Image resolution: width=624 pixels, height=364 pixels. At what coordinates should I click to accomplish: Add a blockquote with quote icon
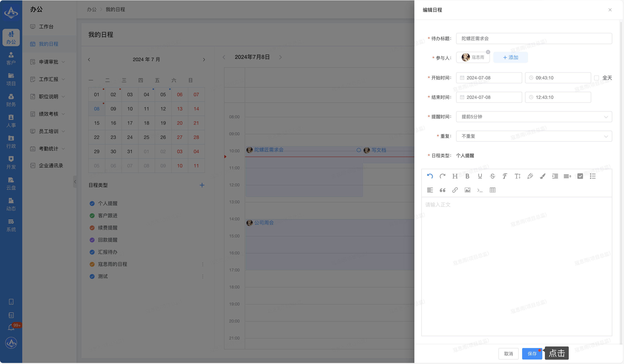(x=442, y=190)
